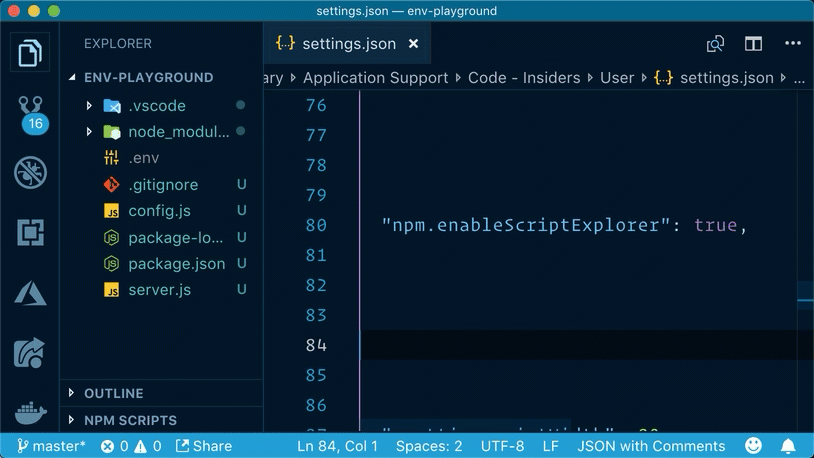The height and width of the screenshot is (458, 814).
Task: Open the Explorer view icon
Action: (x=30, y=53)
